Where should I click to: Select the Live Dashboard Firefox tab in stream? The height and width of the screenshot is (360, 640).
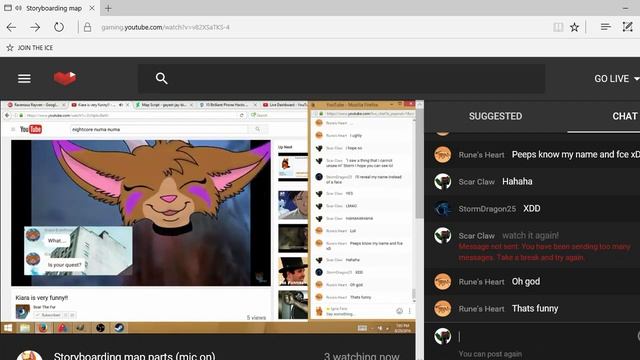click(x=285, y=105)
